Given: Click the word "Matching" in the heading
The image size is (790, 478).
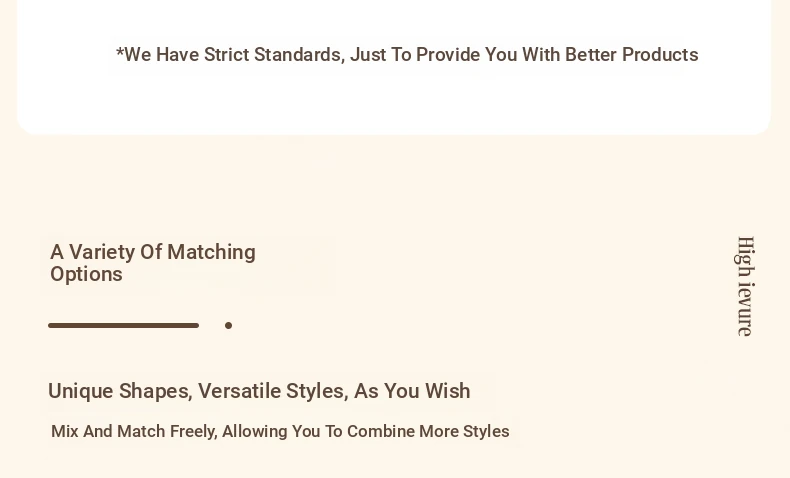Looking at the screenshot, I should [211, 252].
